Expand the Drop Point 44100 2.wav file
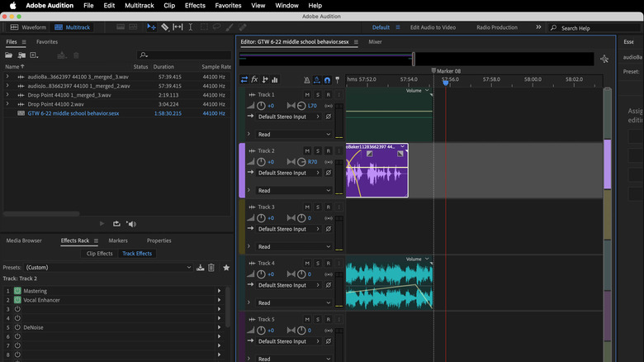644x362 pixels. [x=7, y=104]
